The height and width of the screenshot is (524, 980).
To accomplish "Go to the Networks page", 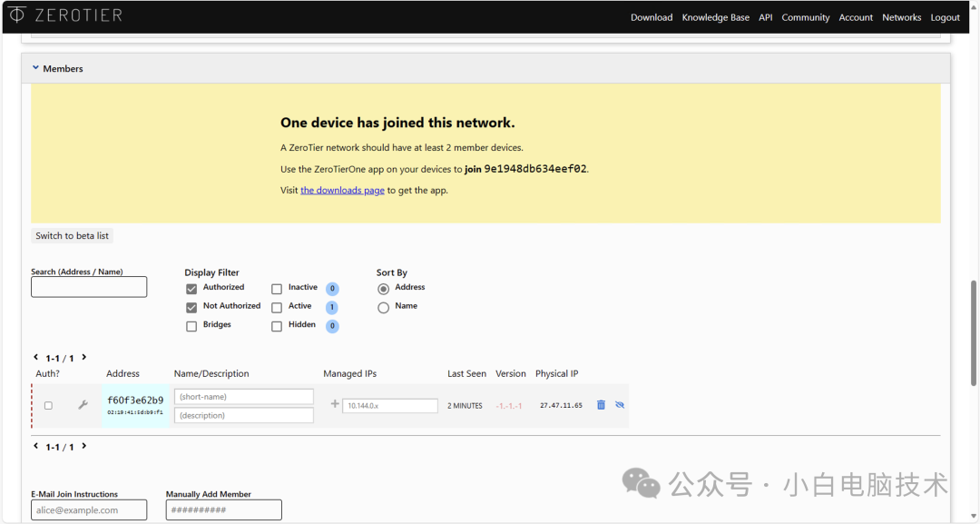I will pyautogui.click(x=901, y=17).
